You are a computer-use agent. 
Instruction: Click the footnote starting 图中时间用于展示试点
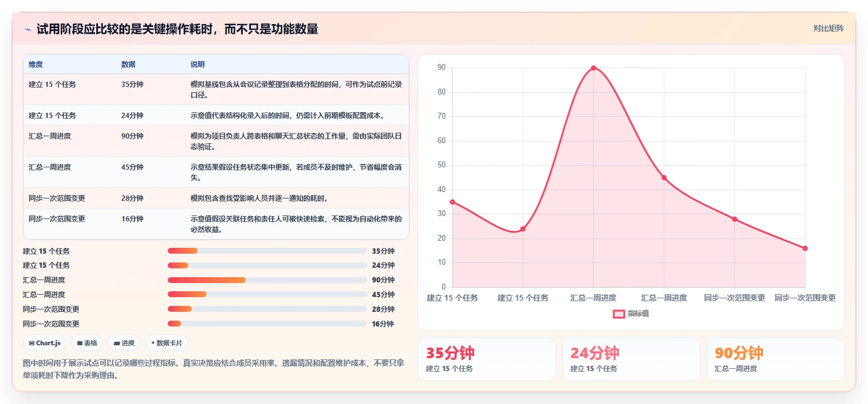click(x=213, y=369)
